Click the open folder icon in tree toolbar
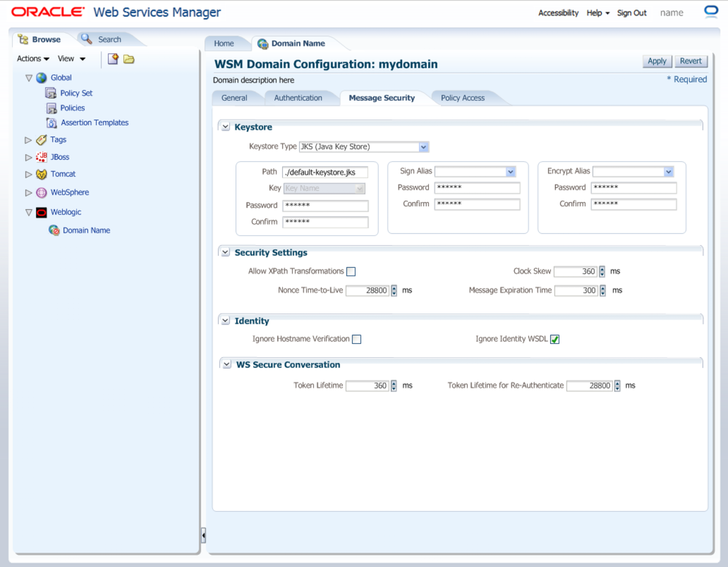This screenshot has width=728, height=567. pyautogui.click(x=129, y=59)
